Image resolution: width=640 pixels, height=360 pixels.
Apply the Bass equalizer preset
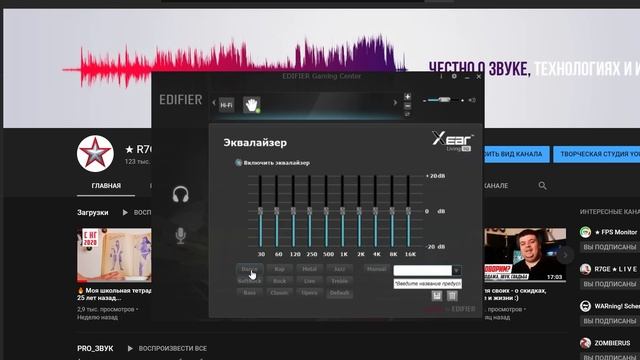(x=249, y=293)
